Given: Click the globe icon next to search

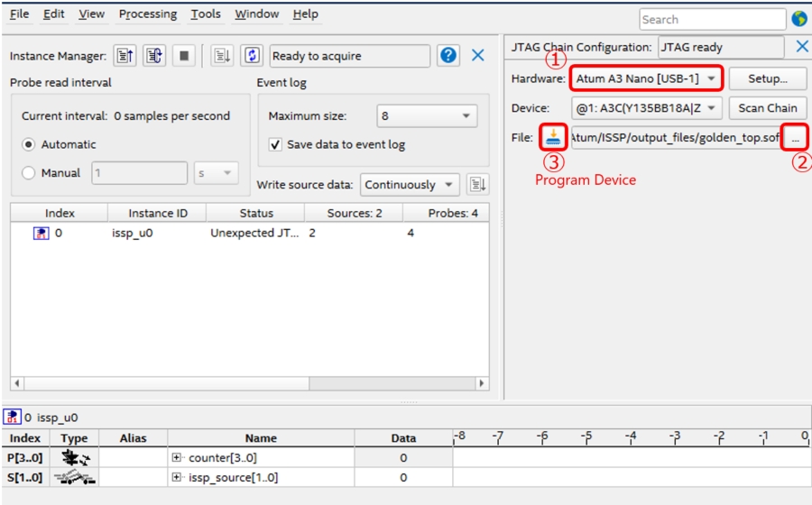Looking at the screenshot, I should click(x=799, y=19).
